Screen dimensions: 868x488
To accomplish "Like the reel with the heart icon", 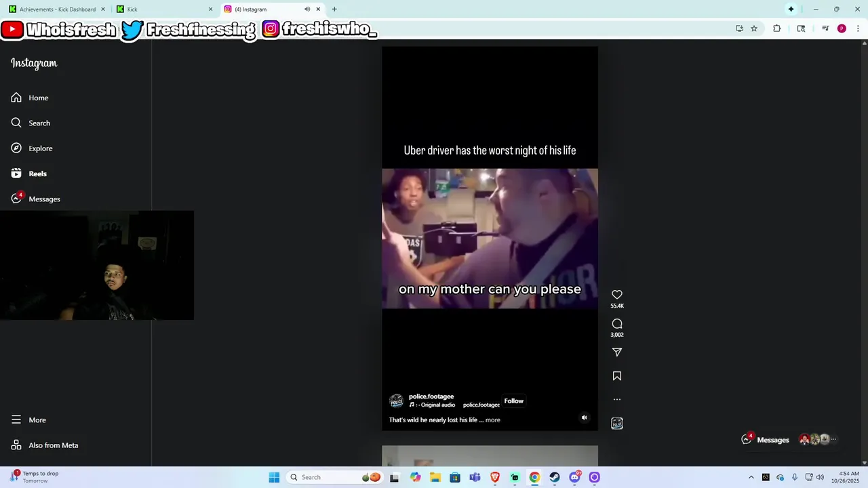I will [617, 295].
